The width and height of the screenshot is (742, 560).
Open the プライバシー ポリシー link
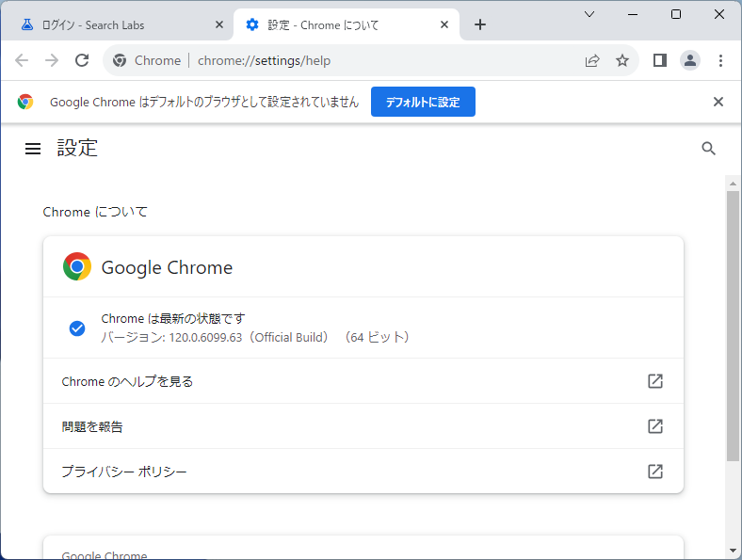coord(363,472)
